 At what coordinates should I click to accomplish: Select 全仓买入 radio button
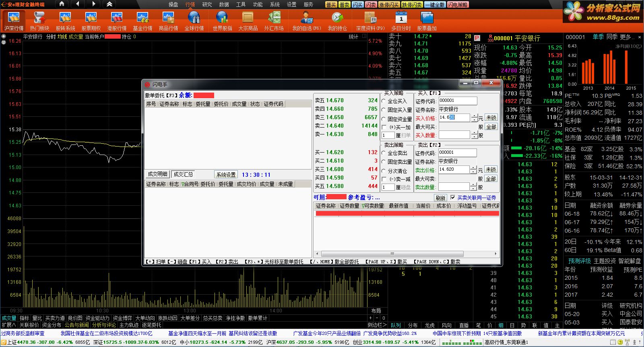[x=384, y=101]
